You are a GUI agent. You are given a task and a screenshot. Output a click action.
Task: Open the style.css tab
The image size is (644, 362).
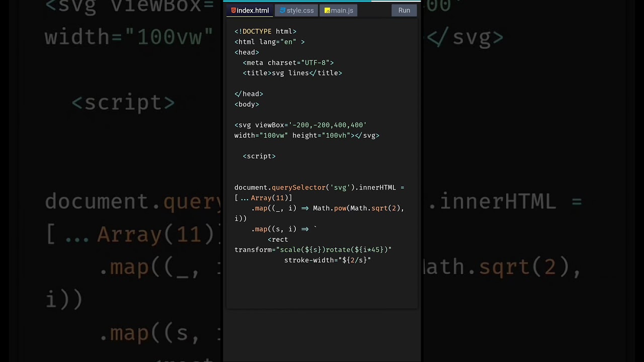click(296, 11)
